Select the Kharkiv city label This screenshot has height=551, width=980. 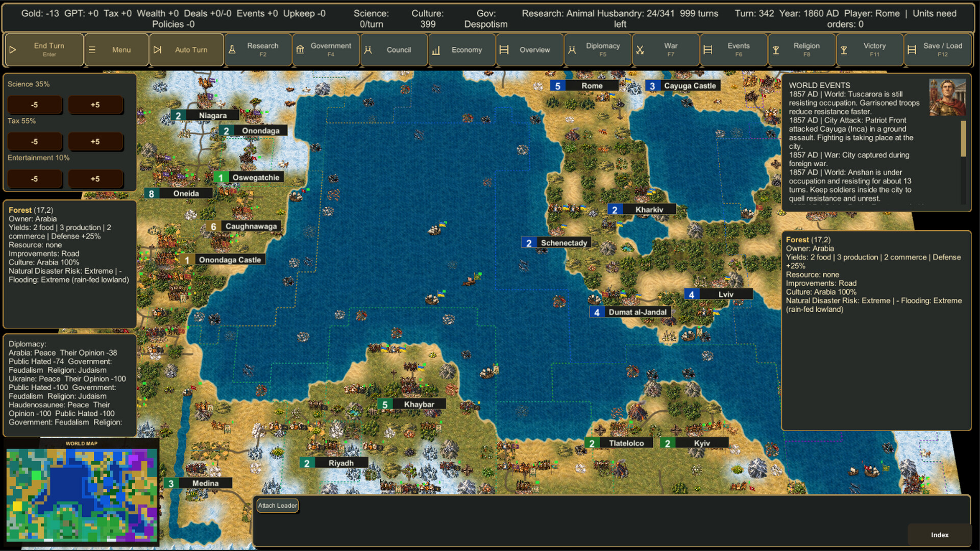pos(642,210)
